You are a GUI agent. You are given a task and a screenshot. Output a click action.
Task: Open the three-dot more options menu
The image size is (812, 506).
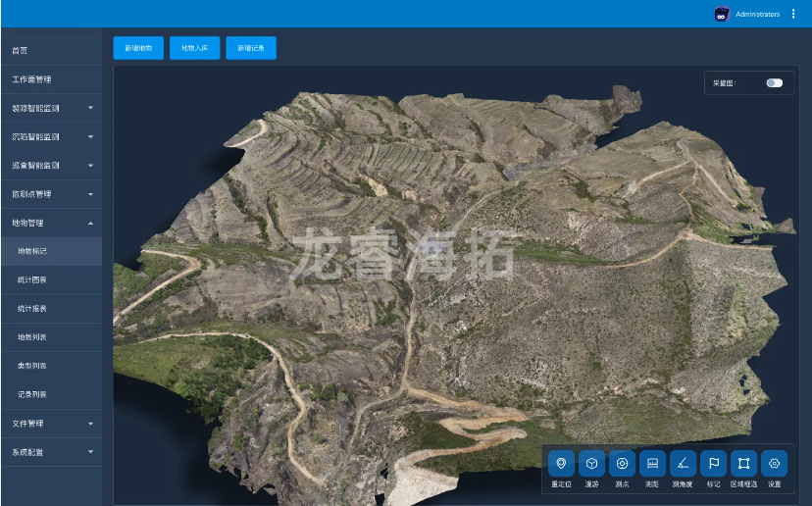click(x=792, y=14)
